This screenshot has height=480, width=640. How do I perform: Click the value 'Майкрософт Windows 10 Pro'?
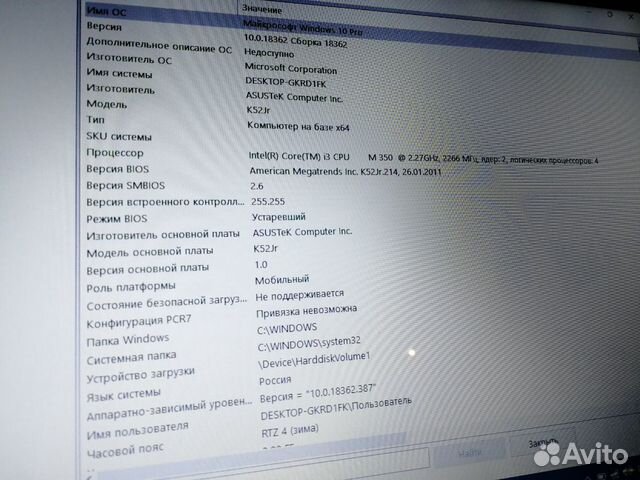[302, 27]
